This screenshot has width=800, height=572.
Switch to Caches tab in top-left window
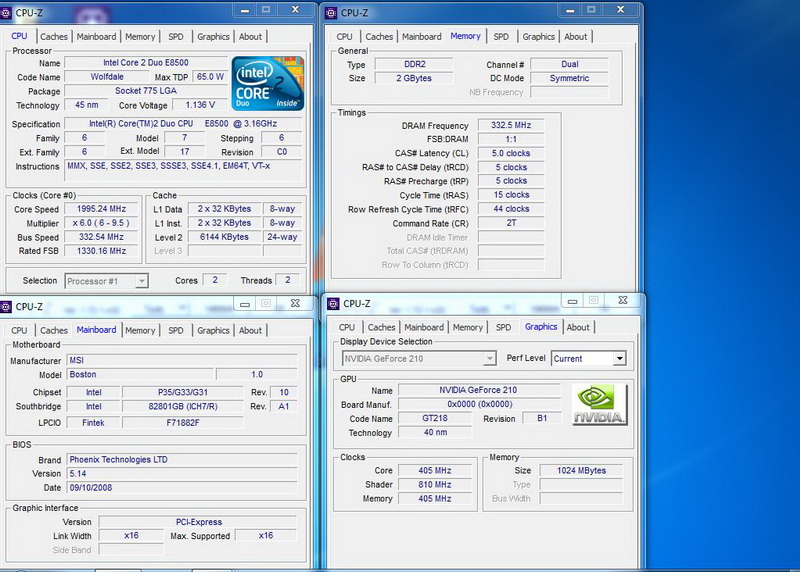[x=54, y=37]
